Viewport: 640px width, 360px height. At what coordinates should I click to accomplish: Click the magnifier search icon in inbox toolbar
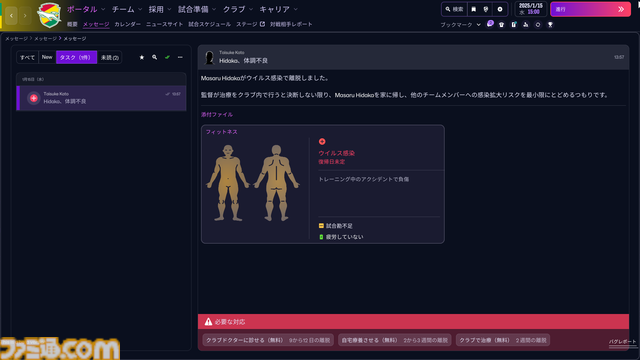tap(154, 58)
